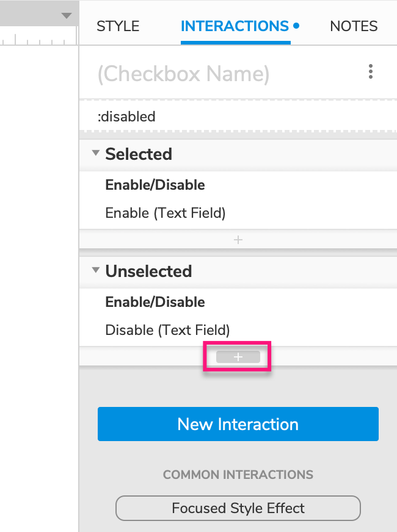Add the Focused Style Effect interaction
The image size is (397, 532).
coord(238,508)
